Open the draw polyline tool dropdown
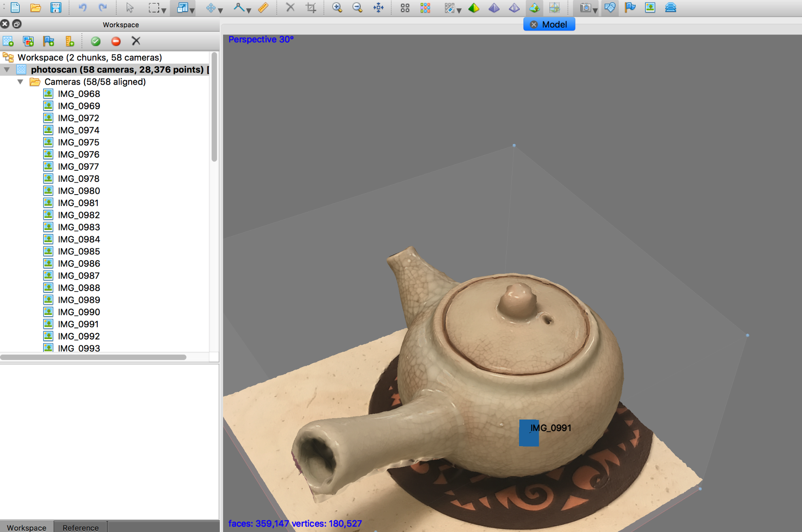 249,10
